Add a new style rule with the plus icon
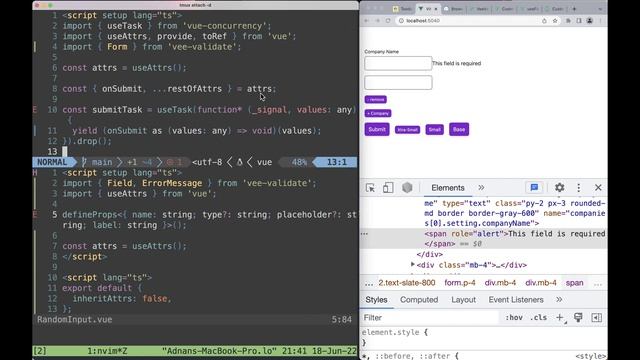The height and width of the screenshot is (360, 640). coord(560,318)
